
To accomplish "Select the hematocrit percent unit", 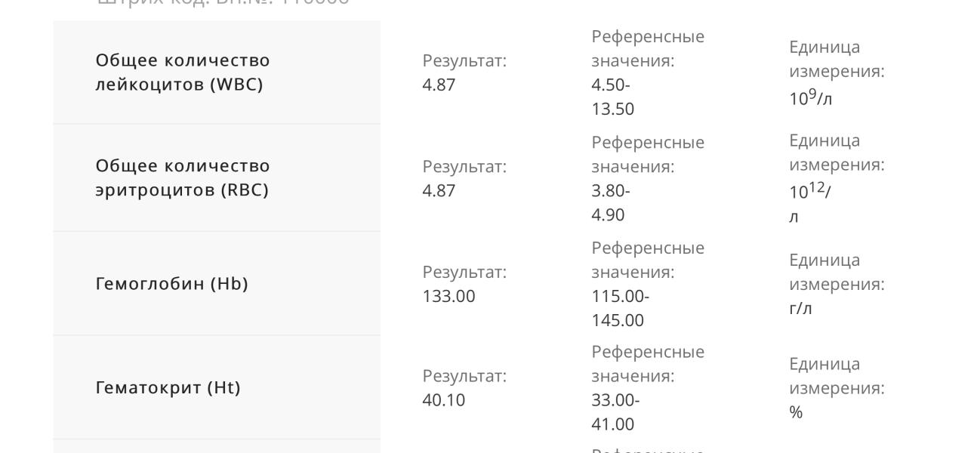I will tap(796, 412).
